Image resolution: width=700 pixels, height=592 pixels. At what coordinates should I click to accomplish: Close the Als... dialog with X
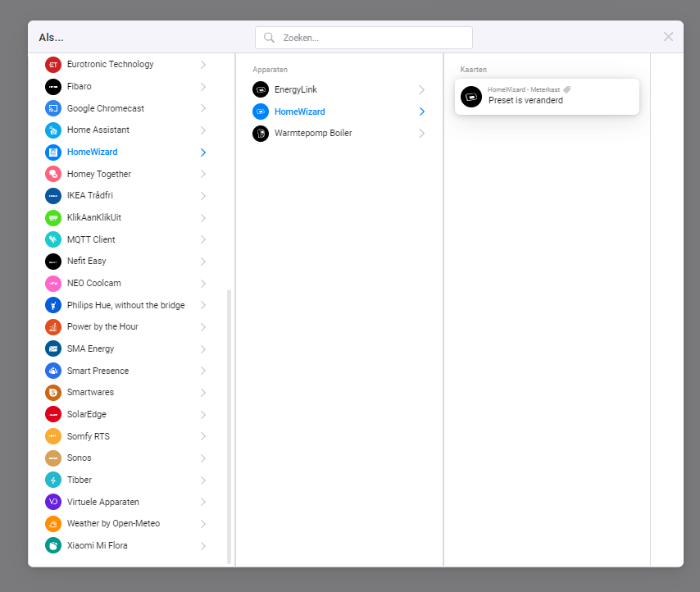pyautogui.click(x=668, y=37)
